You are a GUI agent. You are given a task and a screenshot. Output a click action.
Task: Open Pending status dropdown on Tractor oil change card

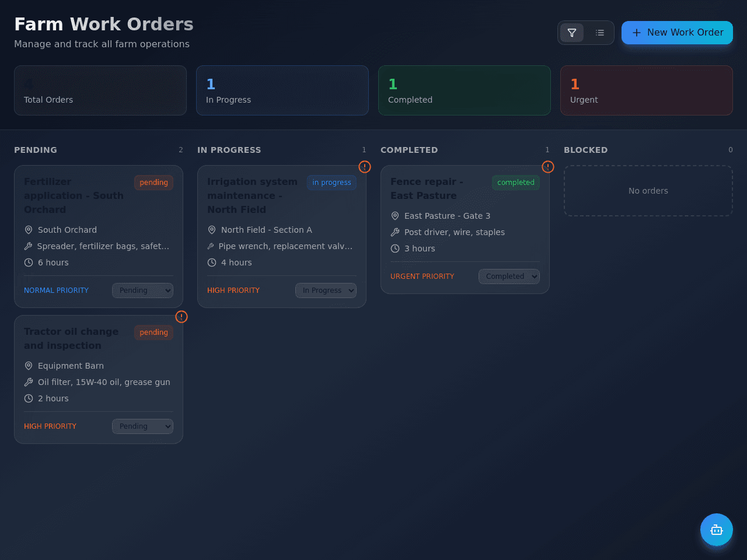[142, 426]
